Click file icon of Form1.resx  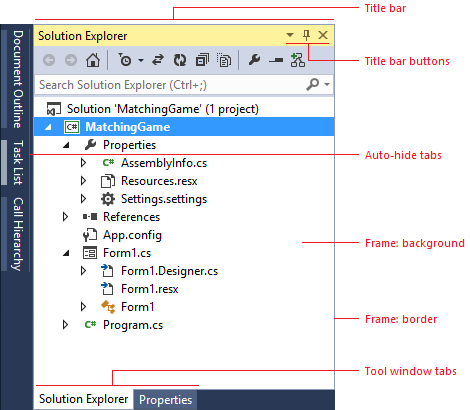[107, 289]
